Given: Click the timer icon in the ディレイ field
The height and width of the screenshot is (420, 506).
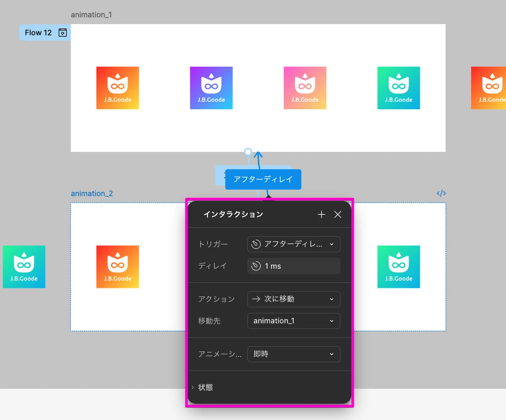Looking at the screenshot, I should click(256, 266).
